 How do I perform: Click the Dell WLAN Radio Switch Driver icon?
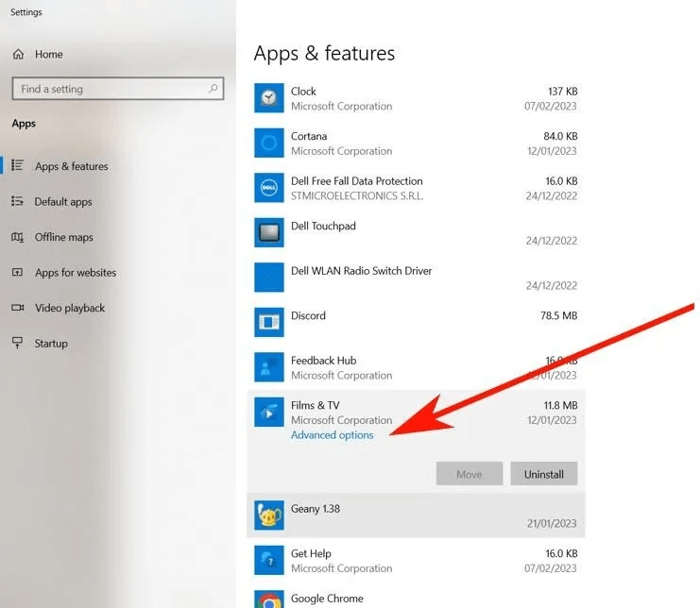268,278
